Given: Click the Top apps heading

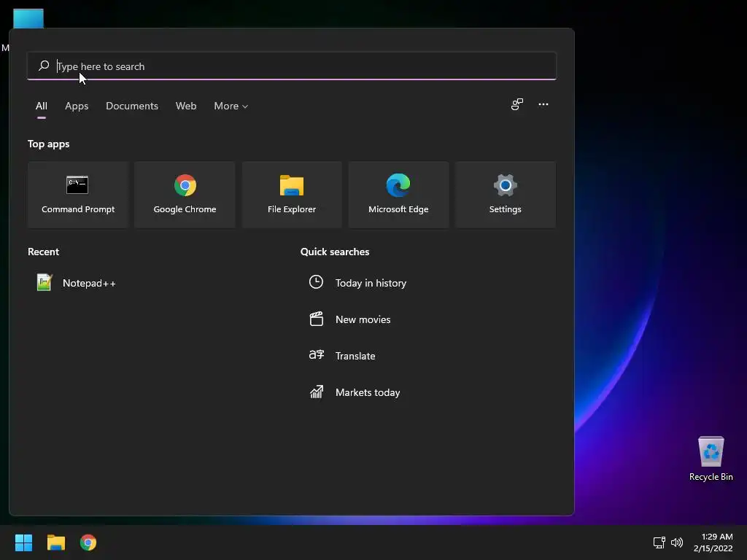Looking at the screenshot, I should tap(49, 144).
